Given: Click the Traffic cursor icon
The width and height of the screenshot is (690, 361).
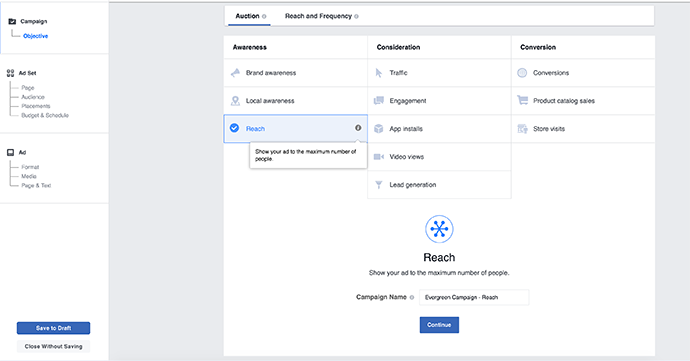Looking at the screenshot, I should tap(378, 73).
